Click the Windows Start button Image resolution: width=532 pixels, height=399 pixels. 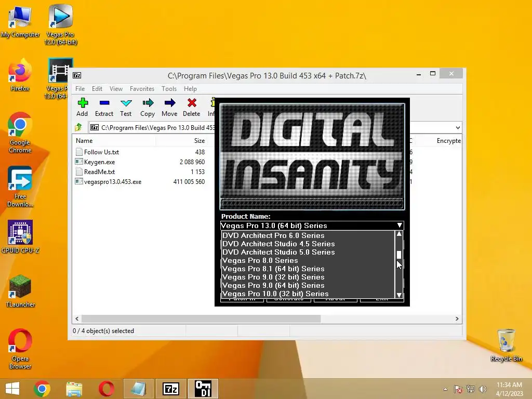(x=12, y=389)
